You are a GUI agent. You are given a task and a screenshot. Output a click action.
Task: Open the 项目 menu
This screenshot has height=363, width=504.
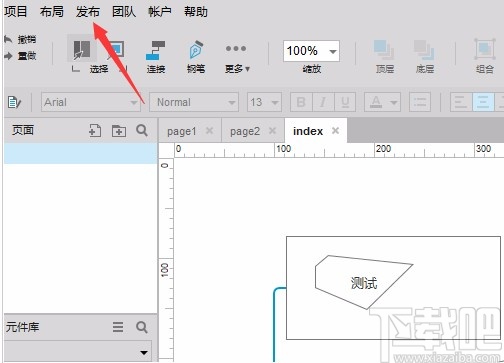click(16, 12)
